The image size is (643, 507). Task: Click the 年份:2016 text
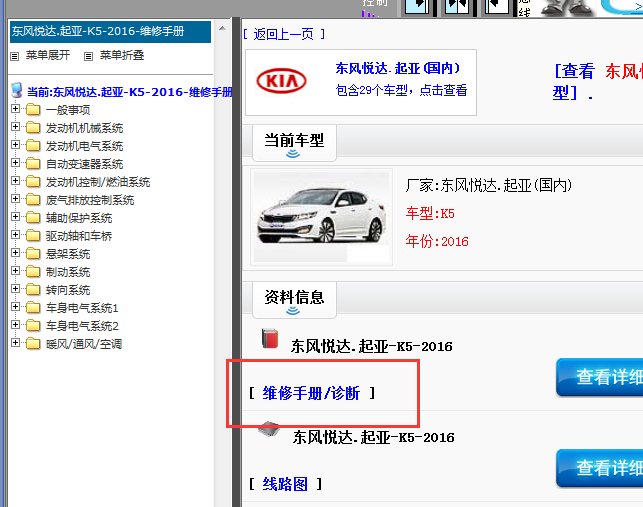pyautogui.click(x=437, y=241)
